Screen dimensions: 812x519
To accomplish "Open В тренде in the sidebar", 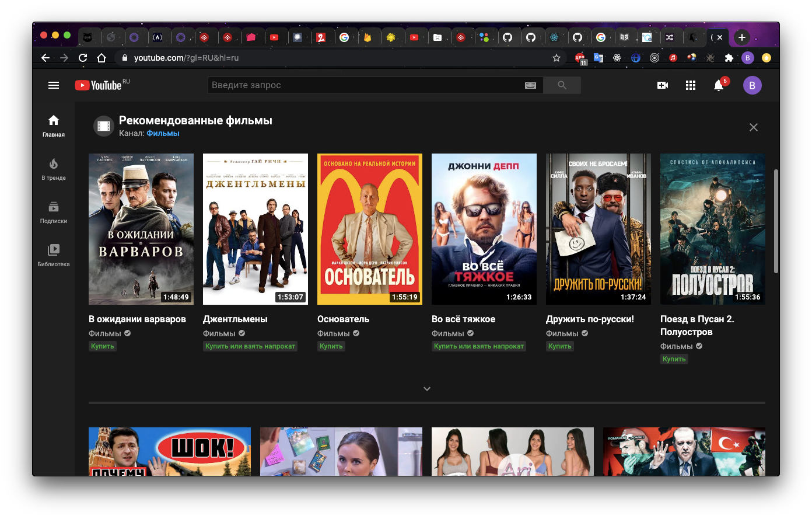I will [54, 169].
